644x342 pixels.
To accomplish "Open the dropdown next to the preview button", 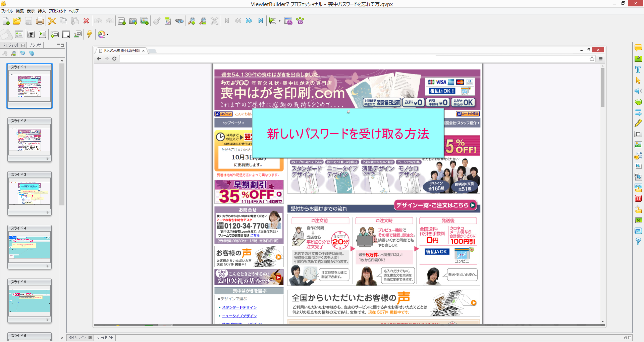I will pos(279,21).
